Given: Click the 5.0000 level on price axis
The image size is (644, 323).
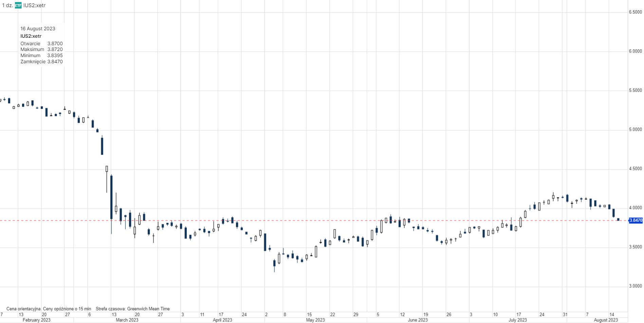Looking at the screenshot, I should click(x=635, y=130).
